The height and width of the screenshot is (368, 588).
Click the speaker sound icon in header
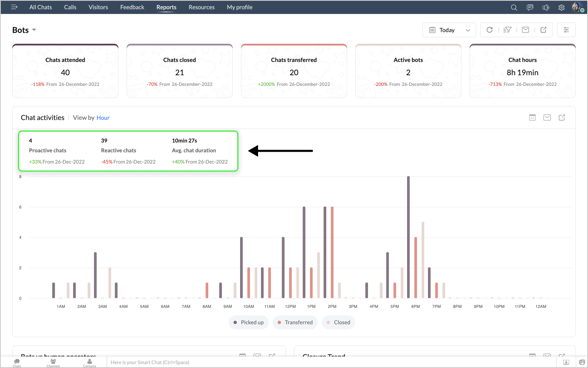pos(546,7)
